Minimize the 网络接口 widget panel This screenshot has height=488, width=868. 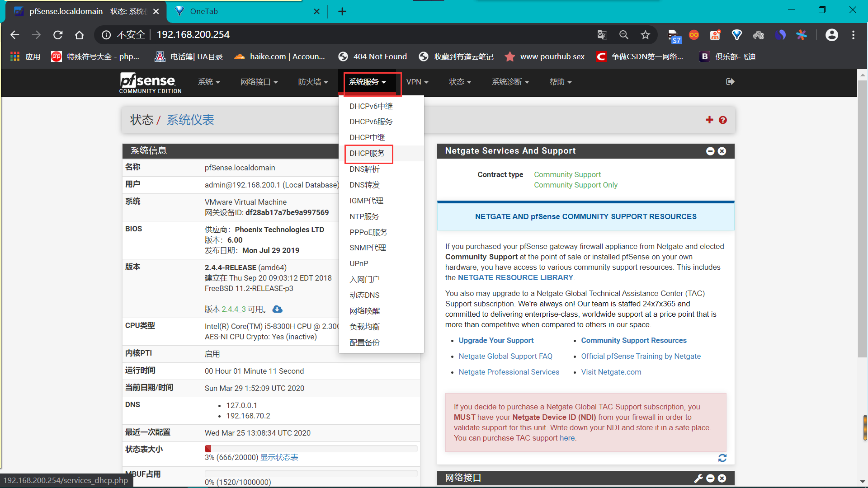tap(710, 478)
